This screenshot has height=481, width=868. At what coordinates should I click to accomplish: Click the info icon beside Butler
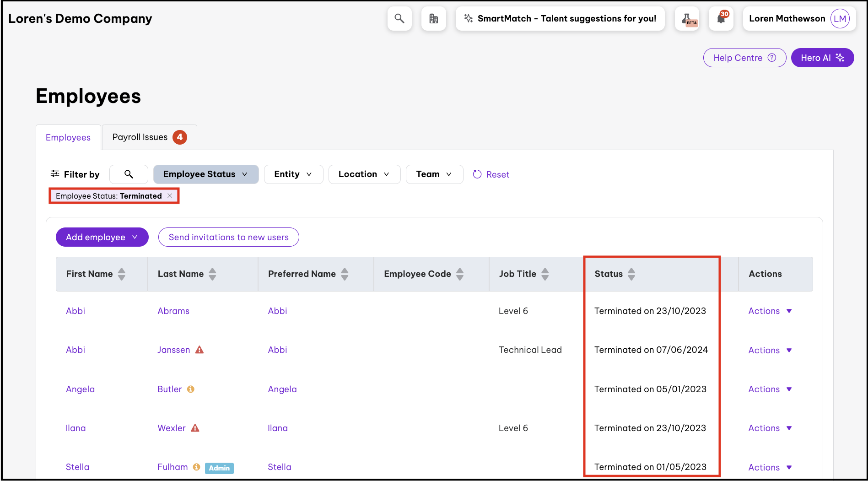191,389
